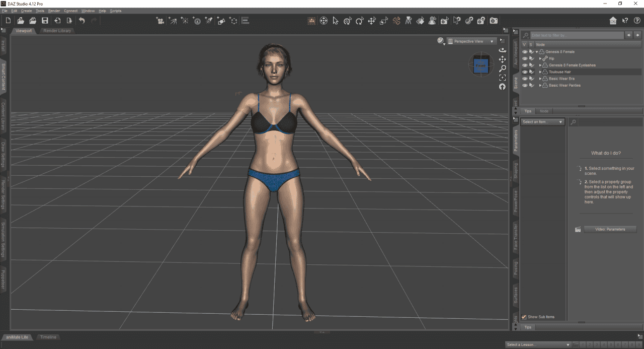Switch to the Render Library tab

(x=57, y=31)
